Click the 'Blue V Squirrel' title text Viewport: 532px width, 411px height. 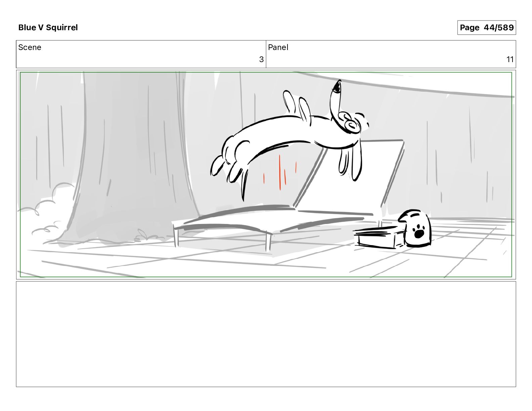[x=48, y=28]
